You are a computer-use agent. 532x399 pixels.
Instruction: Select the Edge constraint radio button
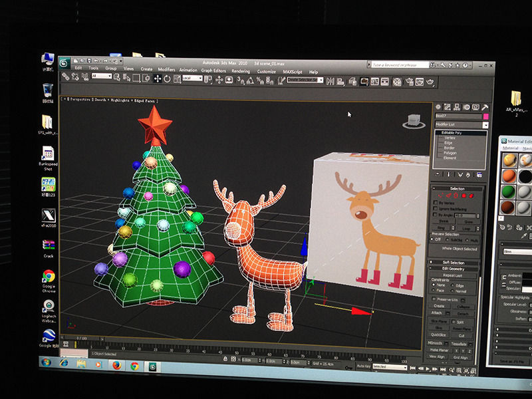(453, 285)
